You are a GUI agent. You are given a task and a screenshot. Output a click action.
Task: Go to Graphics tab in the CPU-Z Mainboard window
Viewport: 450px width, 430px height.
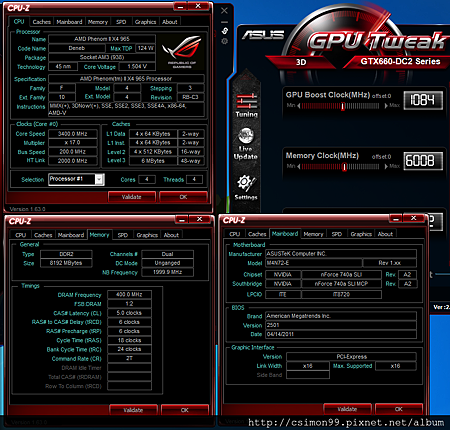coord(361,234)
